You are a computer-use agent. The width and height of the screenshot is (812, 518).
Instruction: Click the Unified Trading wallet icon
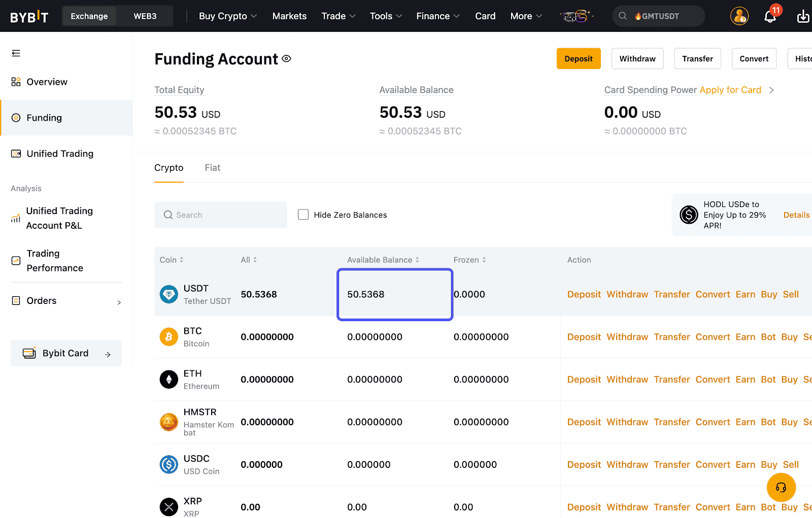(15, 153)
